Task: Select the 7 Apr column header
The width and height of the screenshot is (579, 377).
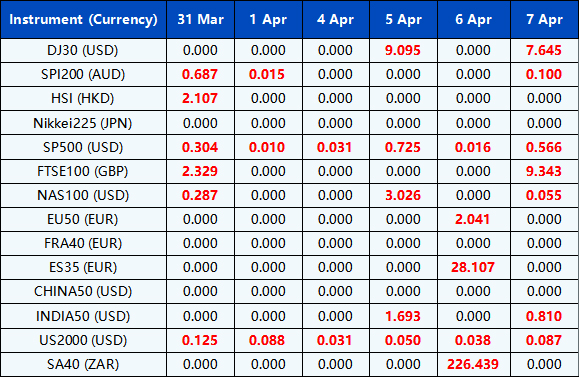Action: click(x=545, y=19)
